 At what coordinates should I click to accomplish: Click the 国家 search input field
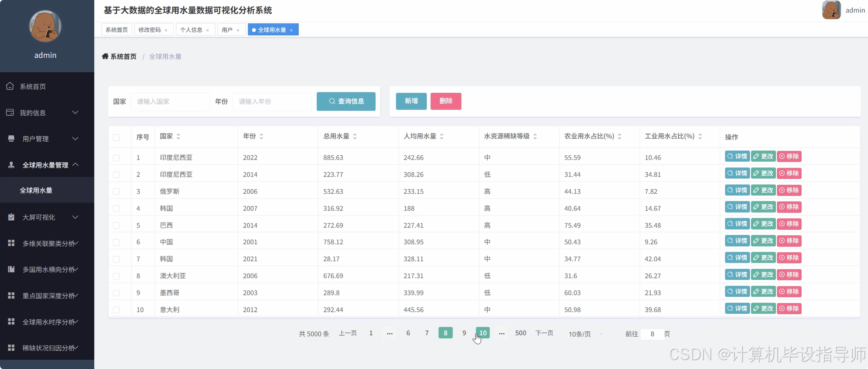click(171, 101)
